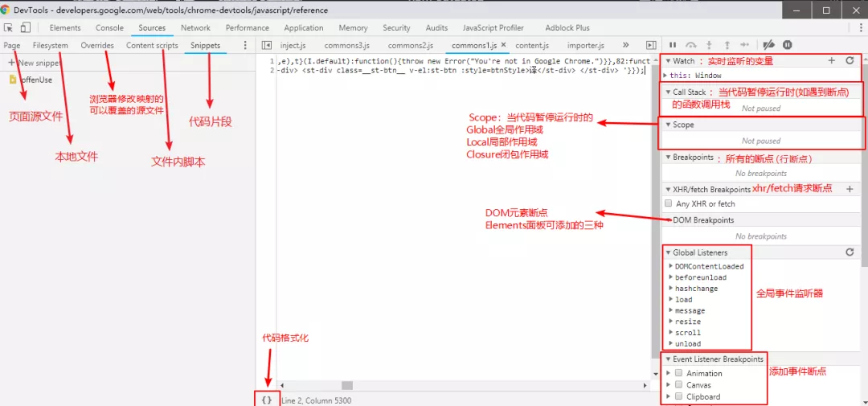Image resolution: width=868 pixels, height=406 pixels.
Task: Click the horizontal scrollbar thumb in editor
Action: point(347,386)
